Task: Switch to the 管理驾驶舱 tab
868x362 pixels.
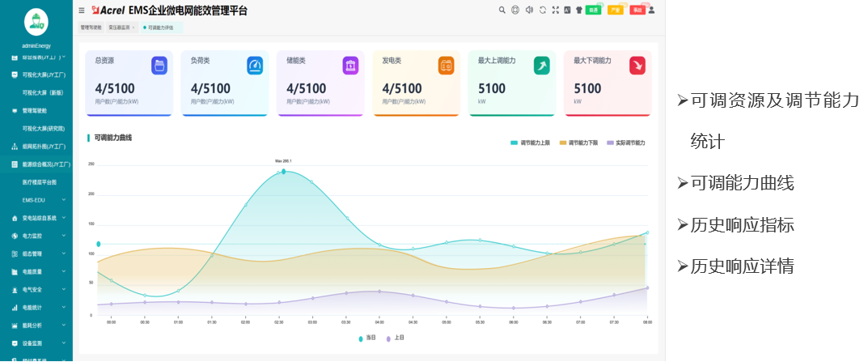Action: pyautogui.click(x=91, y=28)
